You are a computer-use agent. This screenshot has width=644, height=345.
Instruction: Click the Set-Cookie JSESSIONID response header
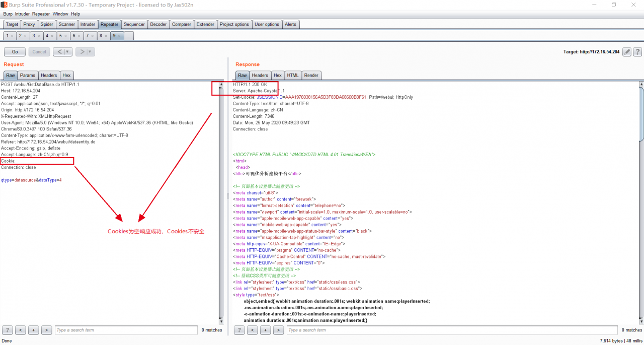point(323,97)
